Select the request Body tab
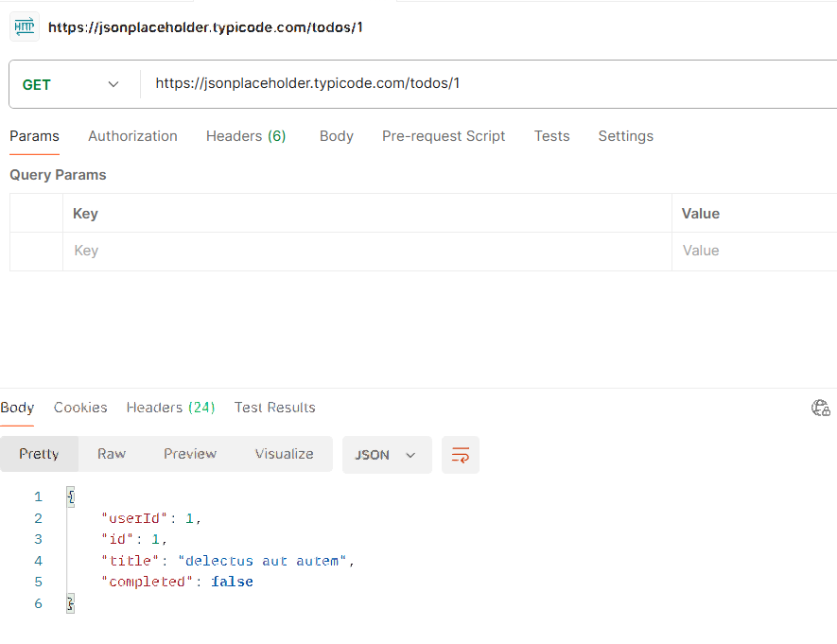This screenshot has width=837, height=644. [x=337, y=136]
